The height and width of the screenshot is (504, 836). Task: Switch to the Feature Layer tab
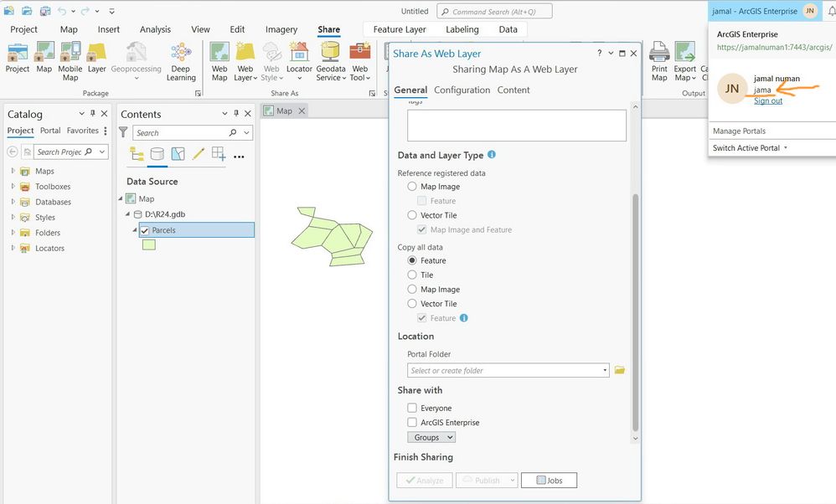400,29
